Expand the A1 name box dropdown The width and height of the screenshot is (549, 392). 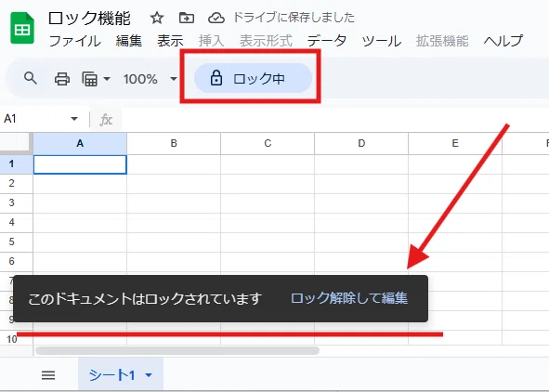point(74,119)
